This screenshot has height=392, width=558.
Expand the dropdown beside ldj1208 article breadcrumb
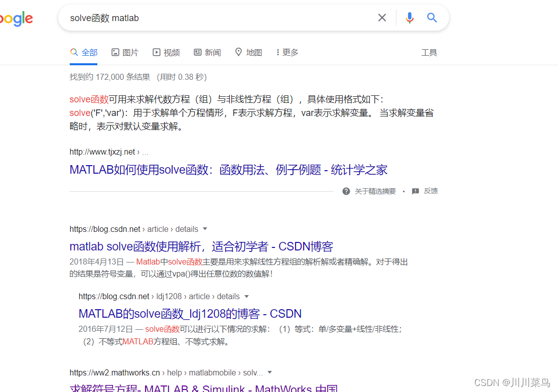247,296
